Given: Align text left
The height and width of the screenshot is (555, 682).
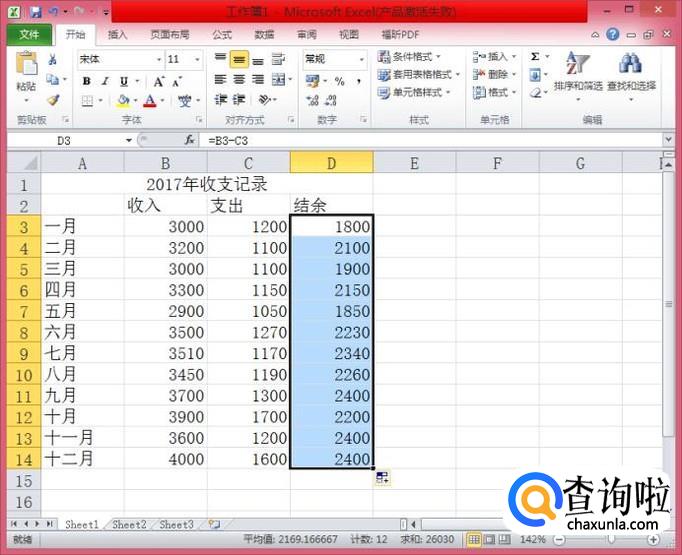Looking at the screenshot, I should (221, 80).
